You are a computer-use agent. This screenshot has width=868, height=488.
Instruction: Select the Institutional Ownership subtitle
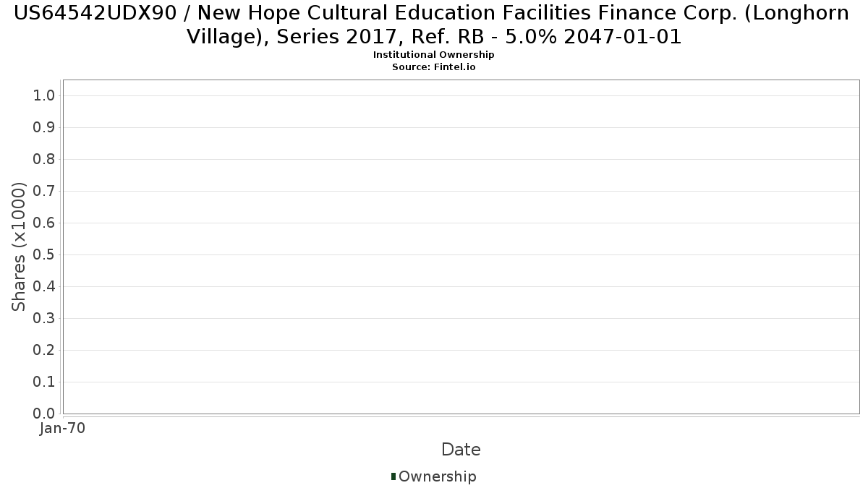(434, 55)
